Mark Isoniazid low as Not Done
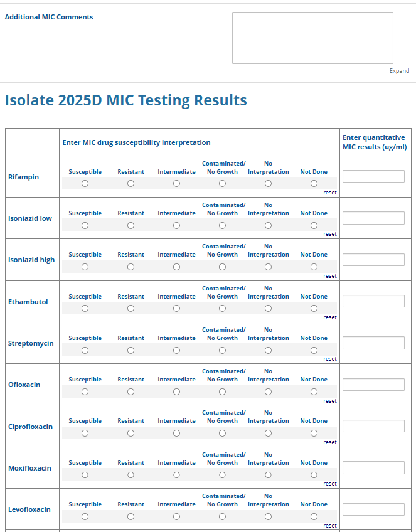The width and height of the screenshot is (416, 532). point(314,225)
